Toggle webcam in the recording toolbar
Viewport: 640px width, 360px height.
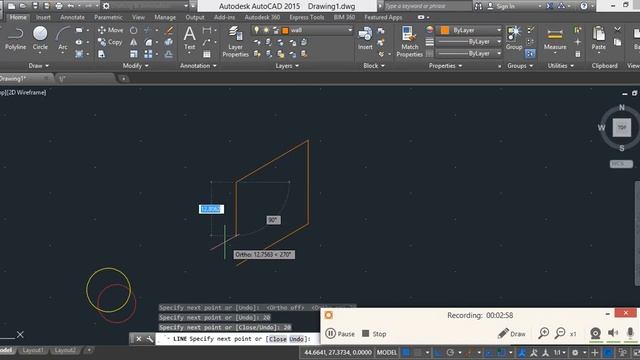click(596, 333)
